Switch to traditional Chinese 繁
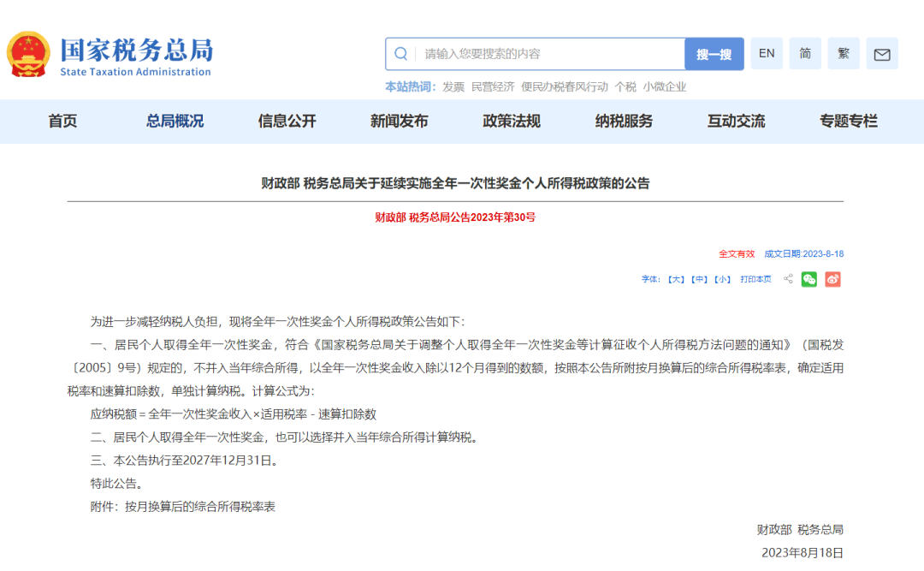 coord(844,54)
